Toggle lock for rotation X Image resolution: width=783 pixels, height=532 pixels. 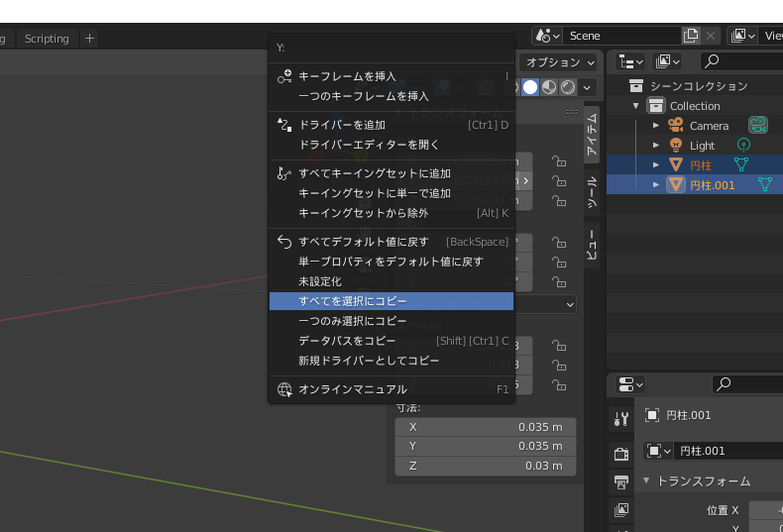click(x=559, y=243)
